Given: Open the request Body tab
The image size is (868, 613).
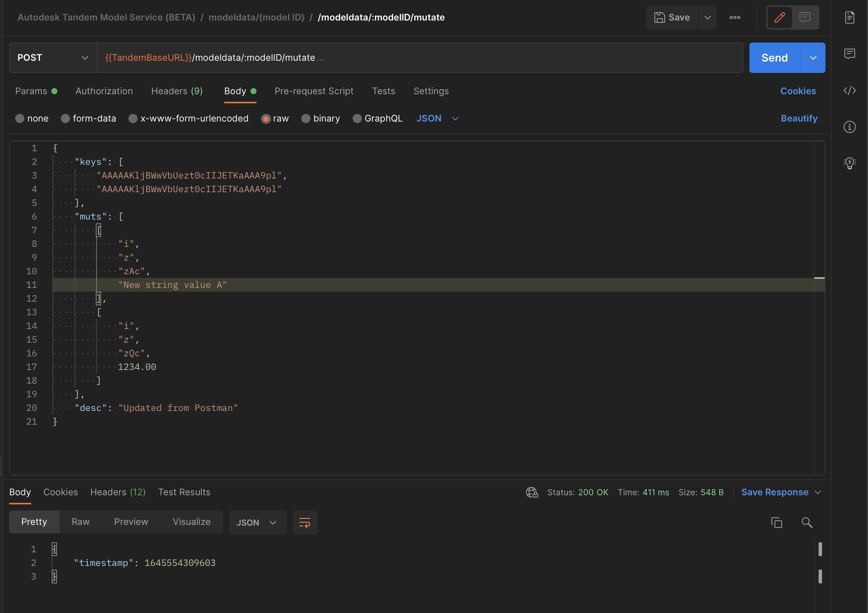Looking at the screenshot, I should tap(240, 91).
